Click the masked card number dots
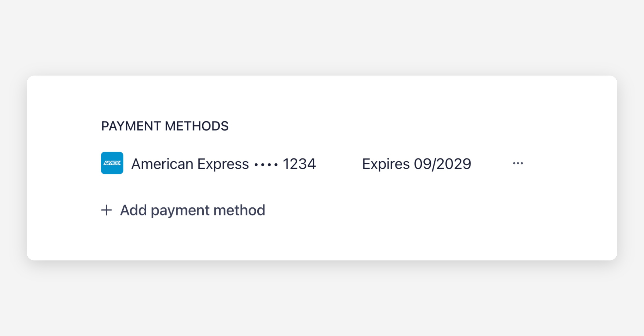 tap(266, 165)
